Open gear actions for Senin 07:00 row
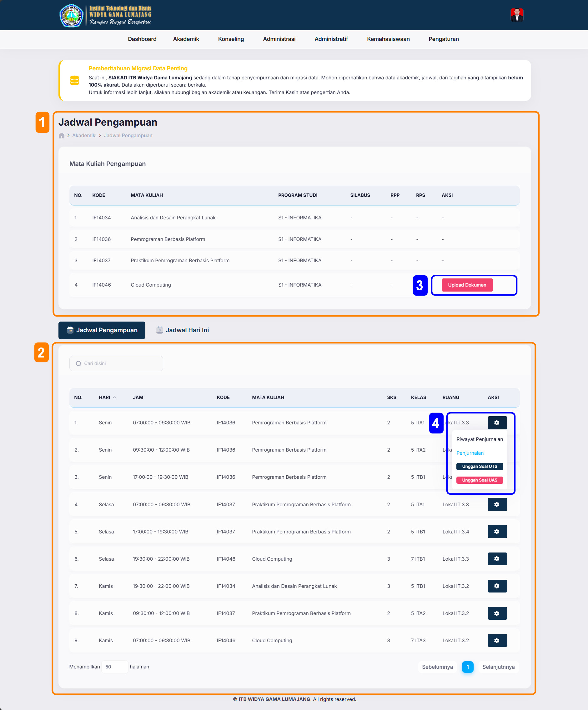This screenshot has height=710, width=588. [x=497, y=422]
